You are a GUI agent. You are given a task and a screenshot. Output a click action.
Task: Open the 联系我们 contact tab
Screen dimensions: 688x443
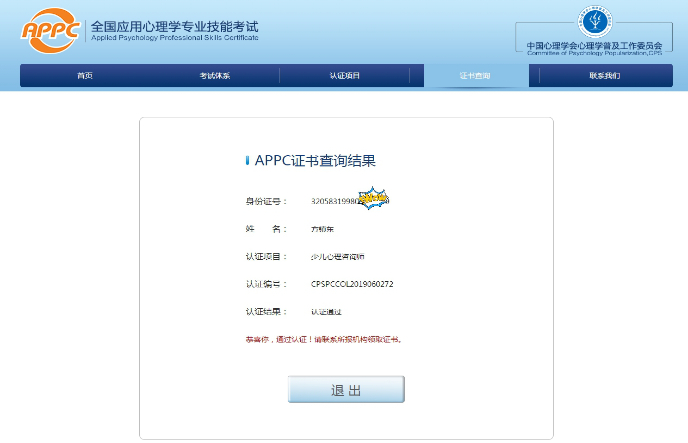click(604, 76)
